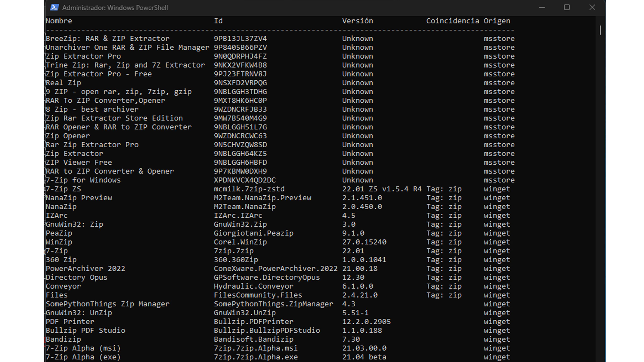Select the 'Zip Opener' name
The height and width of the screenshot is (362, 644).
pyautogui.click(x=68, y=136)
